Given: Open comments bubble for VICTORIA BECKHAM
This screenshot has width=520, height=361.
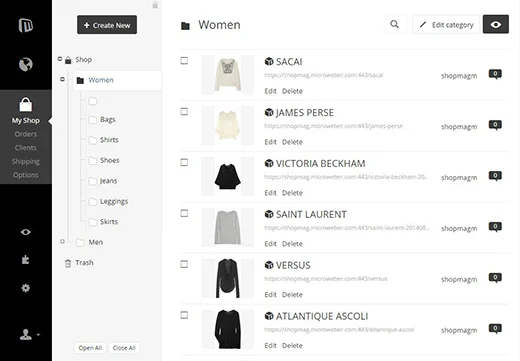Looking at the screenshot, I should tap(495, 176).
